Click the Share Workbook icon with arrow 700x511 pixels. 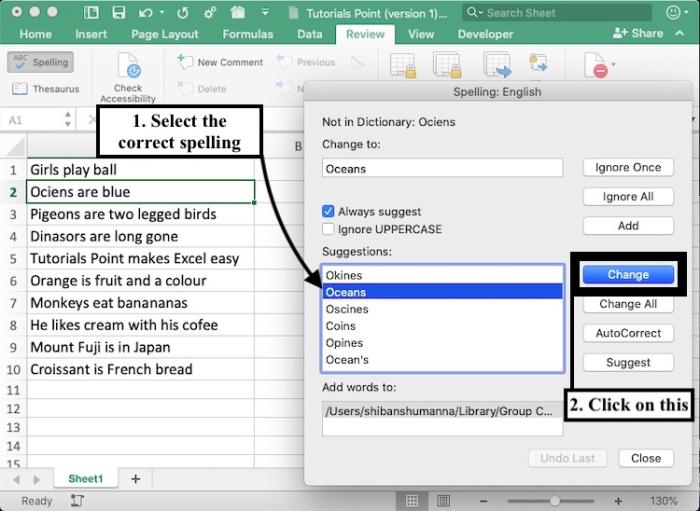click(497, 65)
